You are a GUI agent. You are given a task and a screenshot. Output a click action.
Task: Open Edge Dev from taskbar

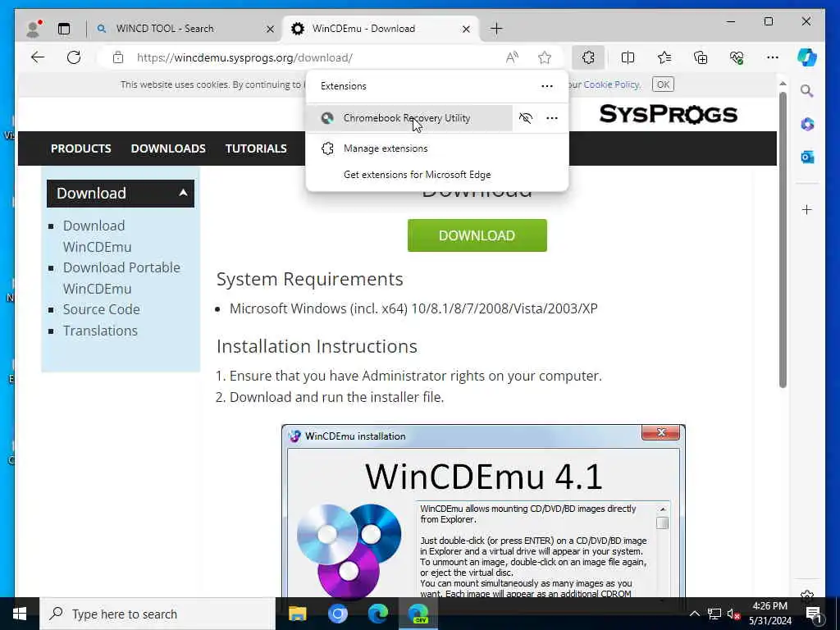(418, 614)
